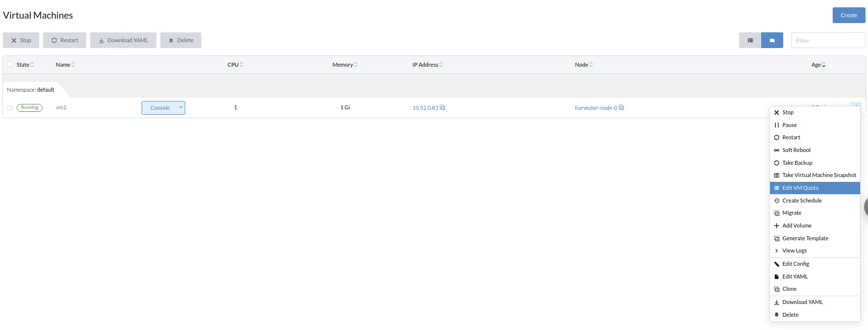This screenshot has height=330, width=868.
Task: Select Edit VM Quota menu item
Action: coord(800,188)
